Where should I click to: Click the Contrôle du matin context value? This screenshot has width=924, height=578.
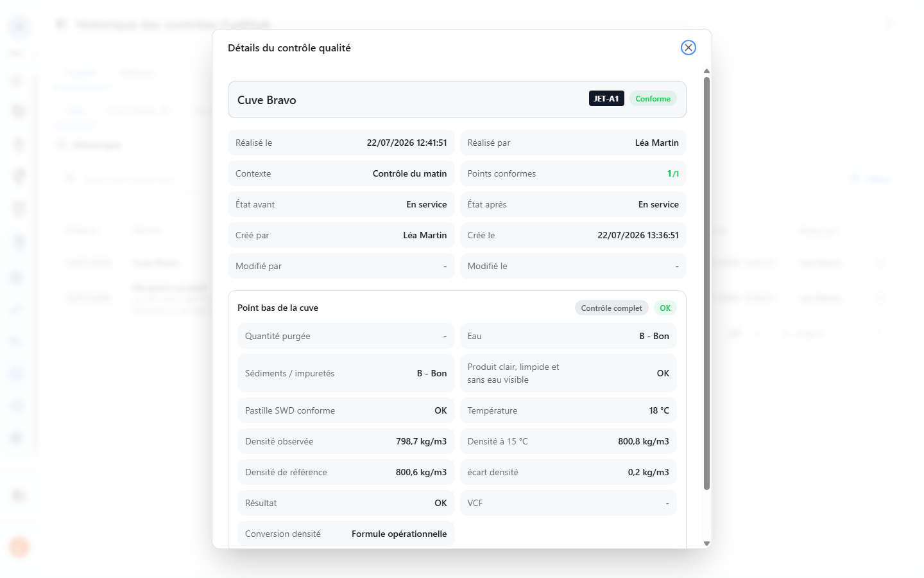[409, 173]
